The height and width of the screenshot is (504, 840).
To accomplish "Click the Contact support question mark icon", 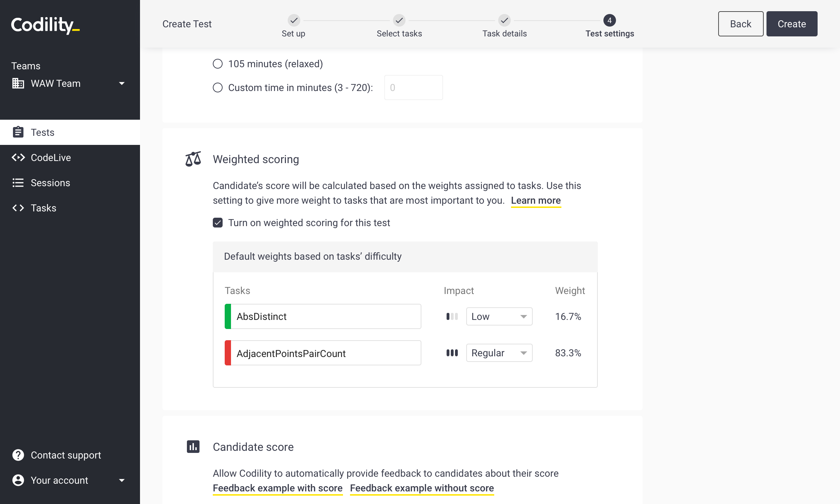I will (18, 455).
